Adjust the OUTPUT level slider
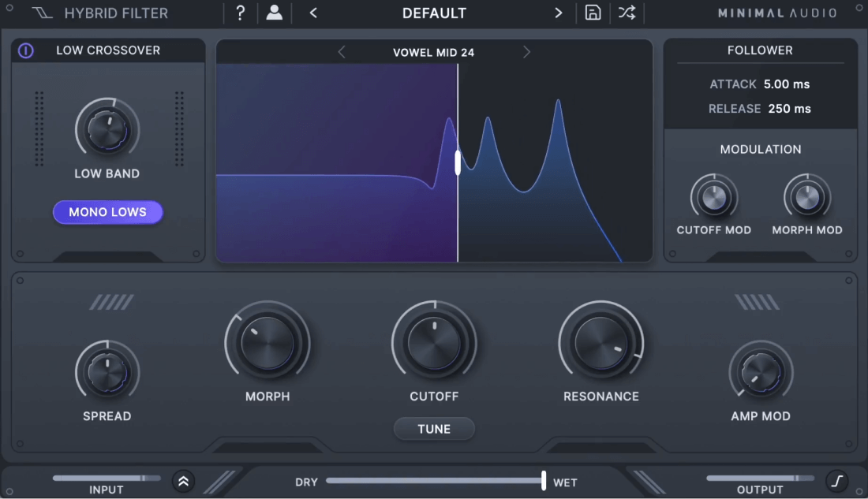Image resolution: width=868 pixels, height=499 pixels. click(x=760, y=478)
